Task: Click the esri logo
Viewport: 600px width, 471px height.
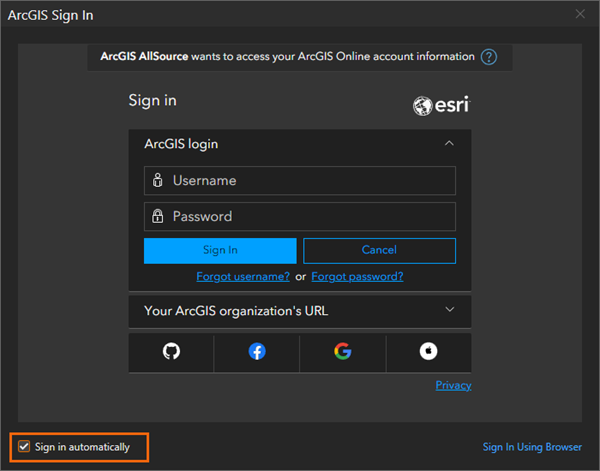Action: click(x=440, y=105)
